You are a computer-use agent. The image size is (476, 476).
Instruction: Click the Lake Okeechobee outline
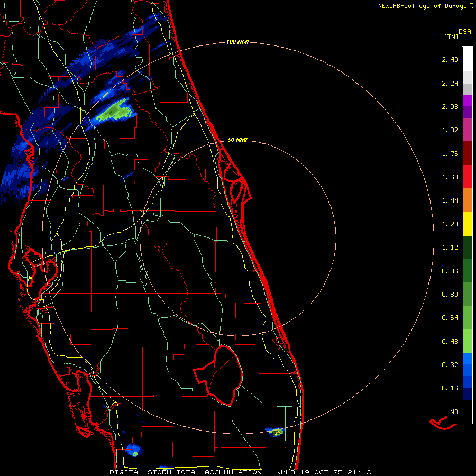point(218,376)
